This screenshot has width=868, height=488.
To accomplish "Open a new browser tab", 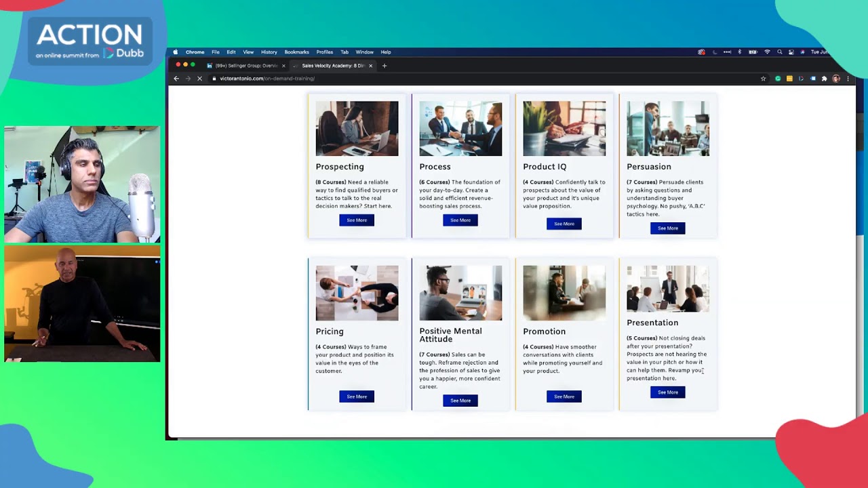I will tap(384, 66).
